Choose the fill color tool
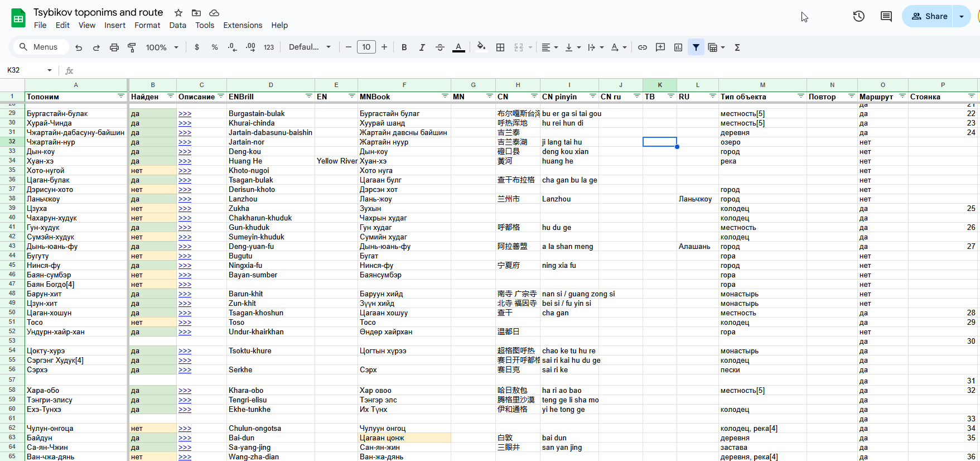 (481, 47)
